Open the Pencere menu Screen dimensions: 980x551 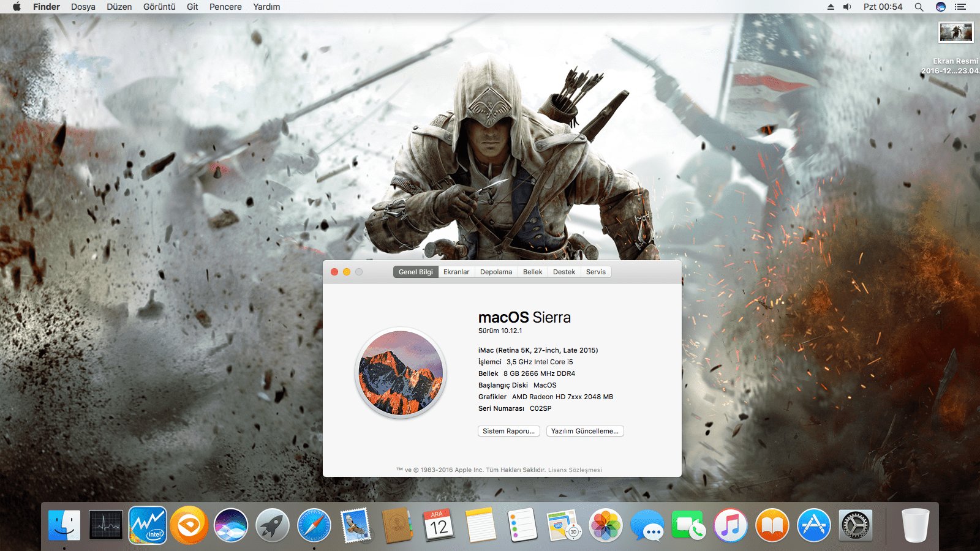(225, 7)
